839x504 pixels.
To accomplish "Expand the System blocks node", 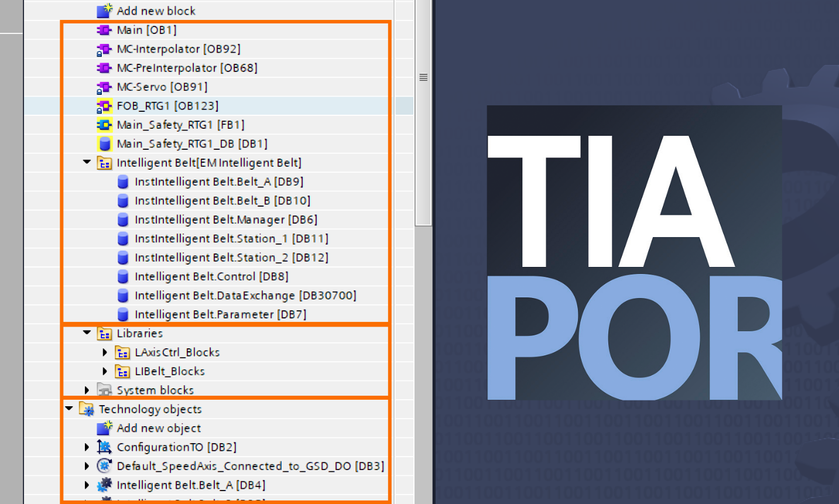I will [x=87, y=390].
